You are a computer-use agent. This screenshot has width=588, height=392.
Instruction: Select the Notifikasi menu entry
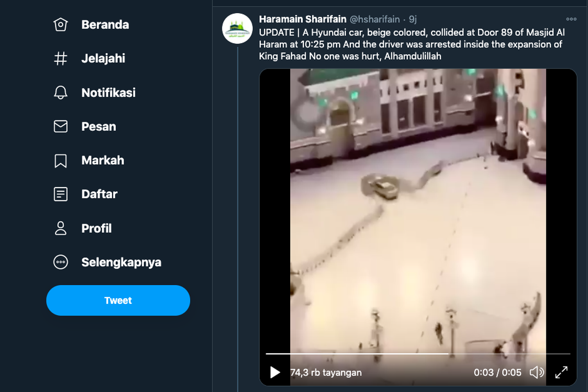109,92
